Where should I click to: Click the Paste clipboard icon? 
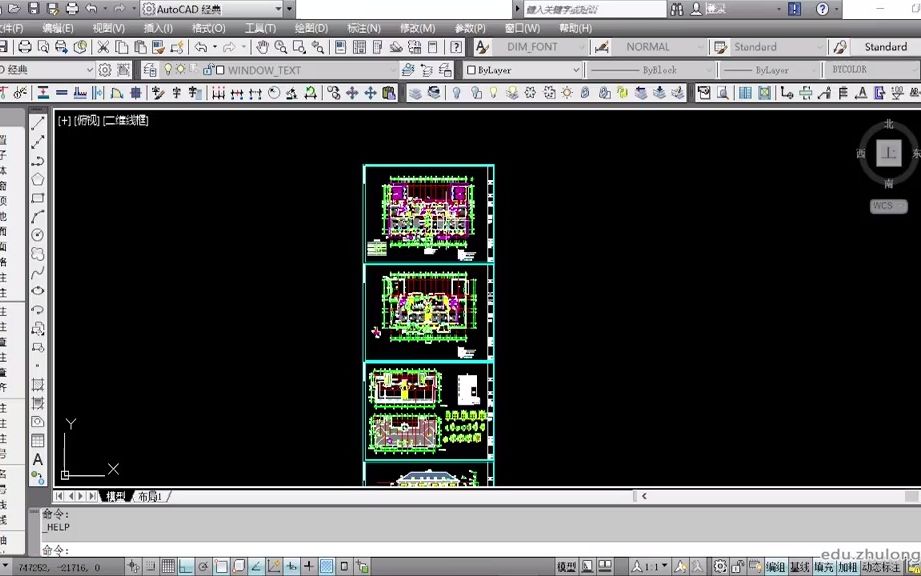140,47
